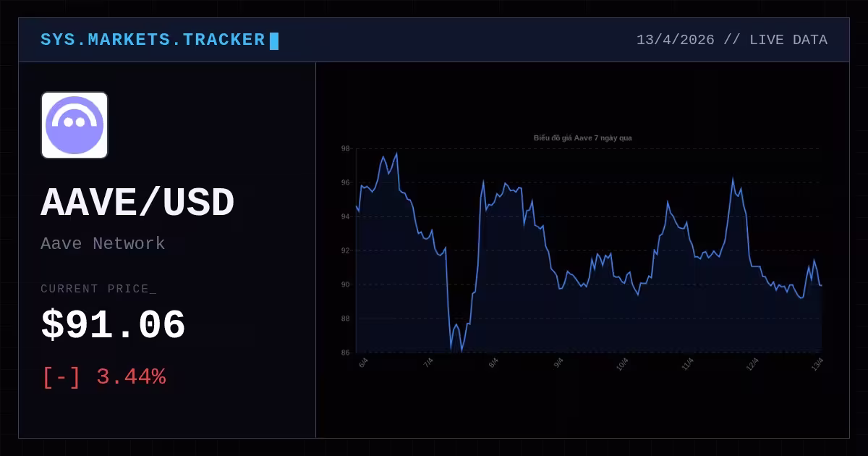Click the 12/4 date axis label
868x456 pixels.
pyautogui.click(x=752, y=363)
